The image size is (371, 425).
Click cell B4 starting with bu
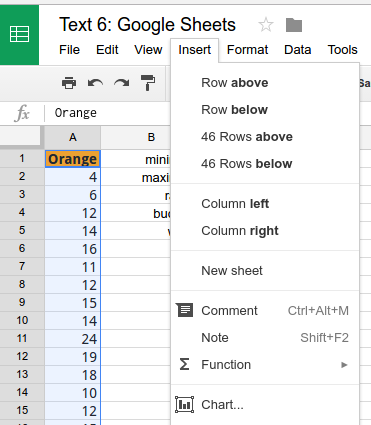pos(136,213)
